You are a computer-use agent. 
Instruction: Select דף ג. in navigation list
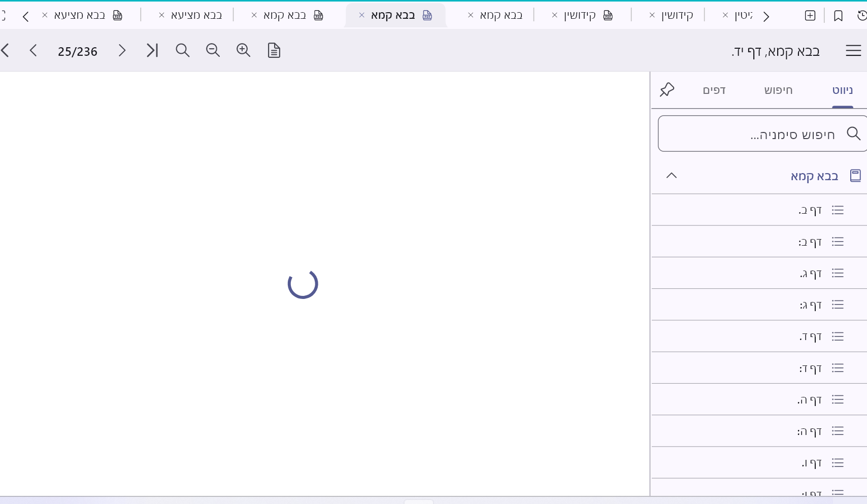click(811, 274)
